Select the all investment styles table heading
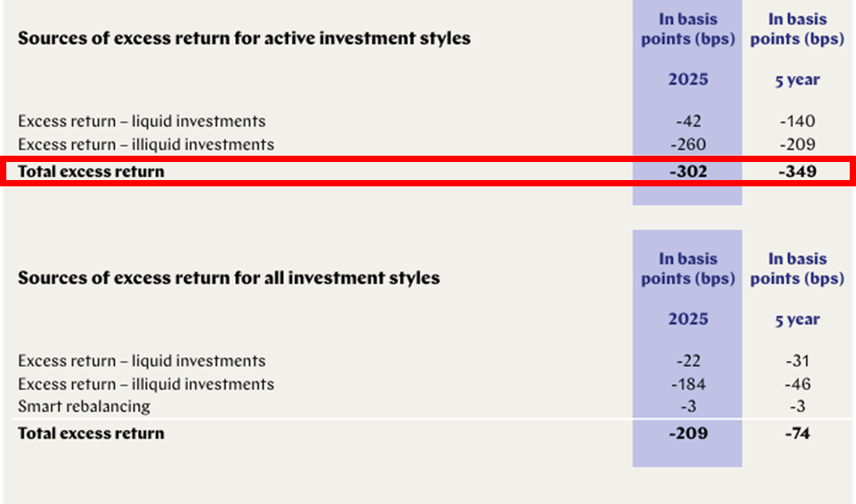856x504 pixels. point(229,278)
